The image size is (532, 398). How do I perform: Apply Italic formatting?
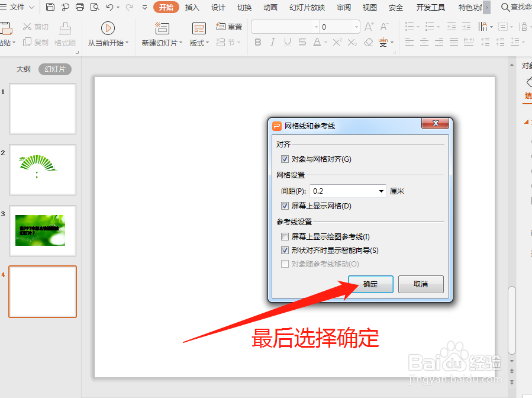[271, 42]
